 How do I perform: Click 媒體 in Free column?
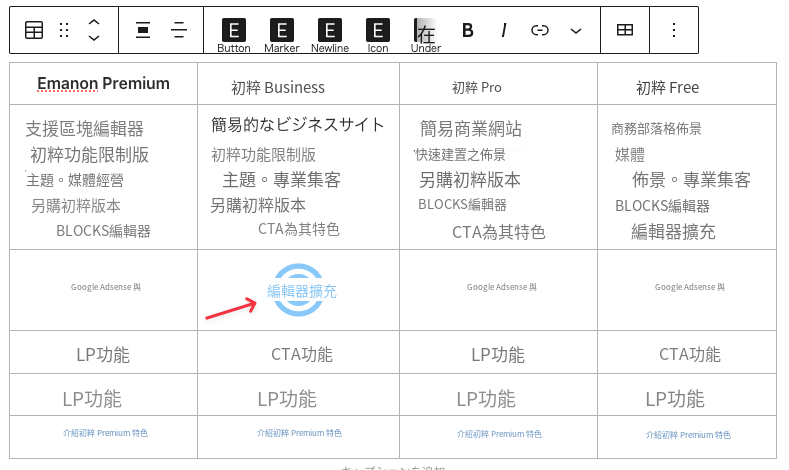(629, 154)
